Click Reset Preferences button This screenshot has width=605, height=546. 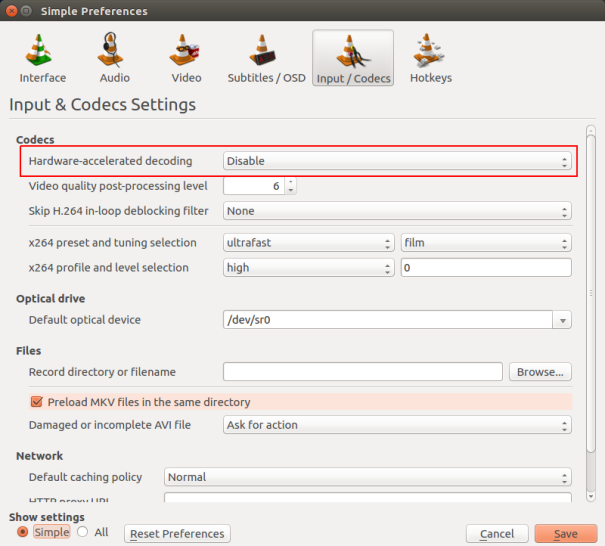tap(177, 534)
